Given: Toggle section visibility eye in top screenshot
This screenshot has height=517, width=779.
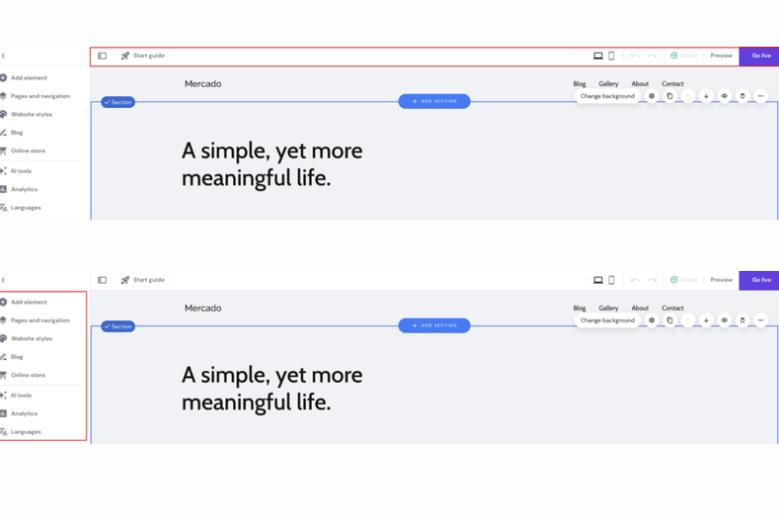Looking at the screenshot, I should (724, 96).
